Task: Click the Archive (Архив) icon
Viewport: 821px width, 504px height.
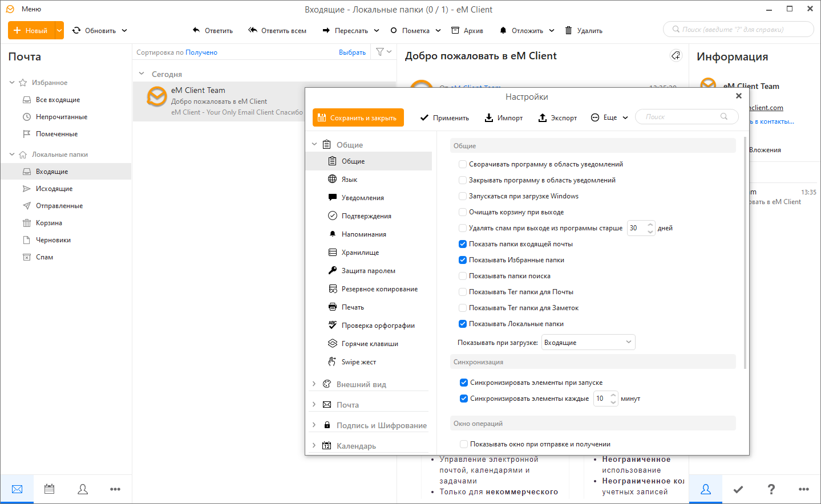Action: pyautogui.click(x=455, y=30)
